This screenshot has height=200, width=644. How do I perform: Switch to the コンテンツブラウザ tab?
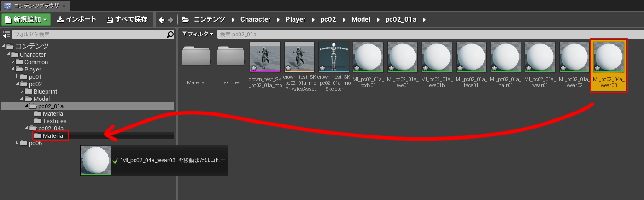coord(35,6)
